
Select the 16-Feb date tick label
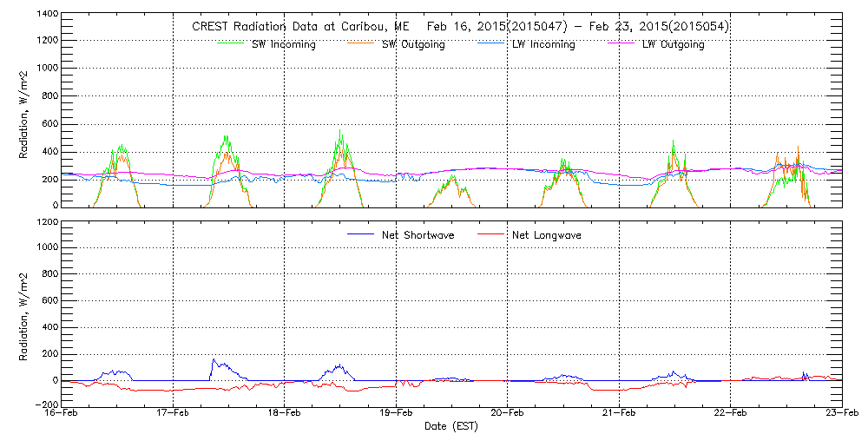coord(62,414)
